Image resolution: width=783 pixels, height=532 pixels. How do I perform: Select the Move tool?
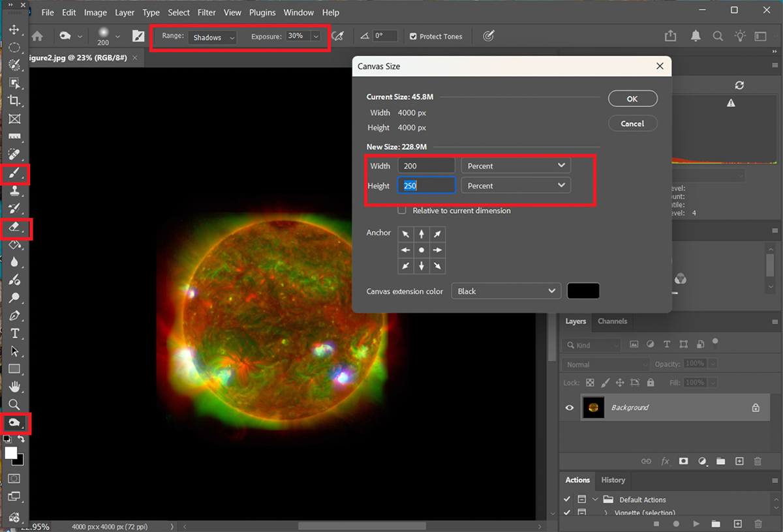coord(14,30)
